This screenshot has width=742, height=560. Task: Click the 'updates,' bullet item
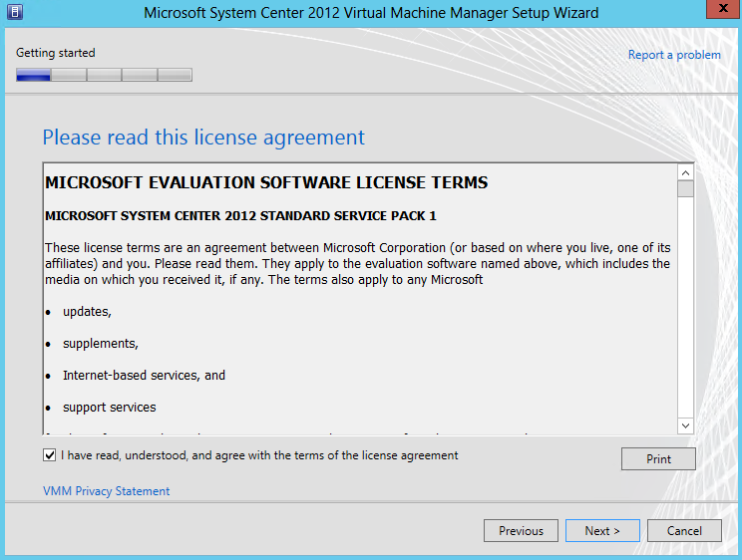coord(87,312)
